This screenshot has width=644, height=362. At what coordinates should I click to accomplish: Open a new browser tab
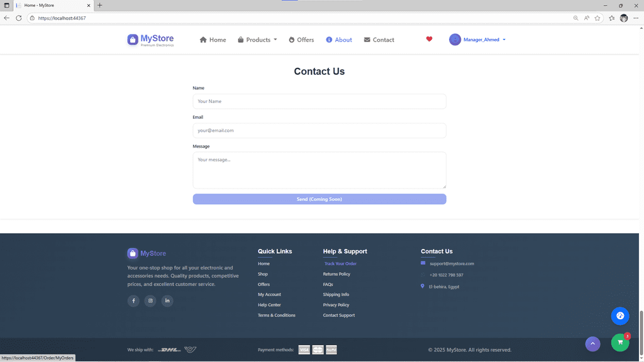[100, 5]
